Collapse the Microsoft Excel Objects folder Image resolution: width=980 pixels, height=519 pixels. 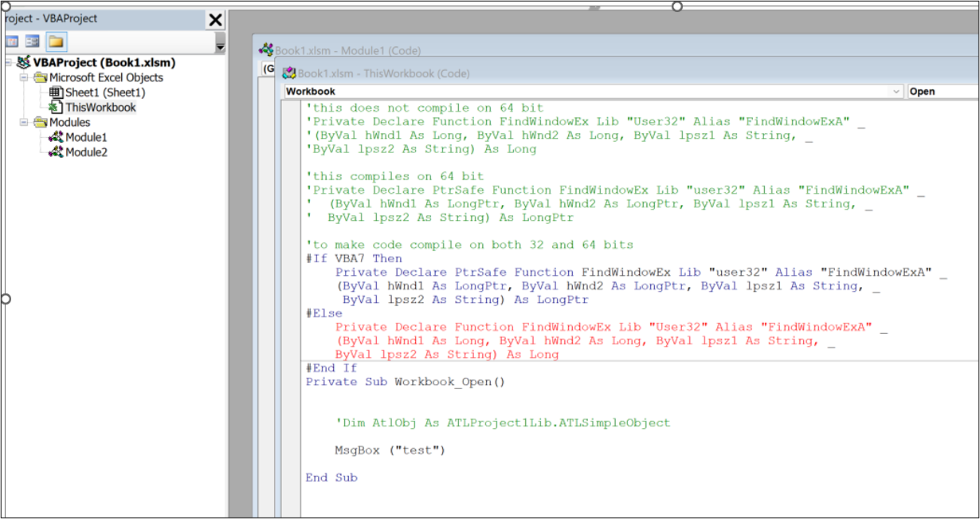click(x=25, y=77)
